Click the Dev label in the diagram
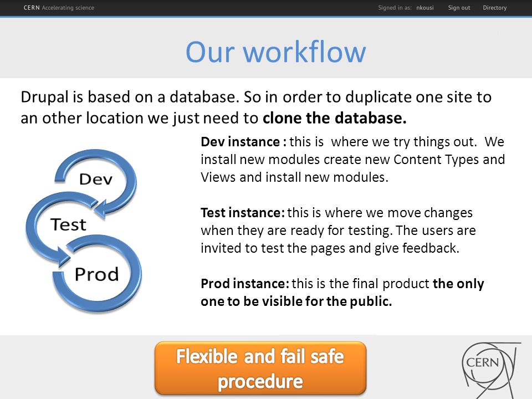The height and width of the screenshot is (399, 532). click(96, 179)
